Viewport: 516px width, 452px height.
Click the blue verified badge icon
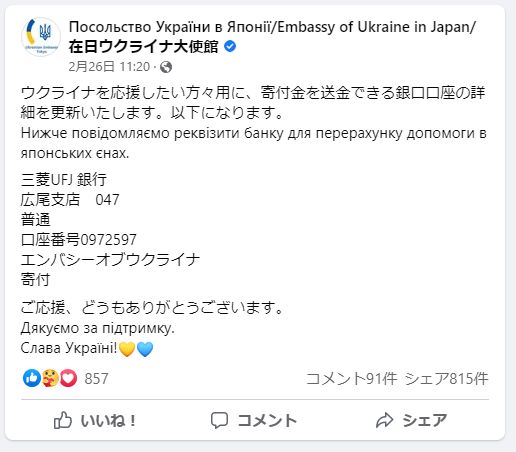click(x=230, y=46)
